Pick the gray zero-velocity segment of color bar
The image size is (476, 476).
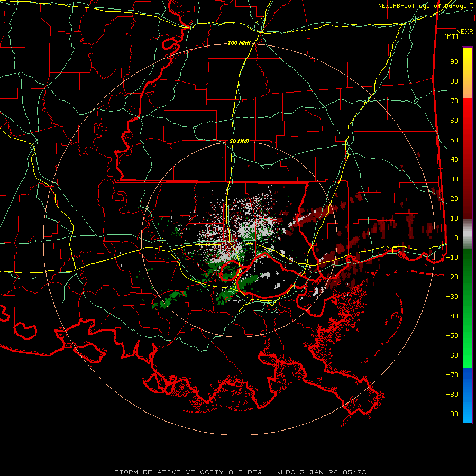[x=467, y=234]
